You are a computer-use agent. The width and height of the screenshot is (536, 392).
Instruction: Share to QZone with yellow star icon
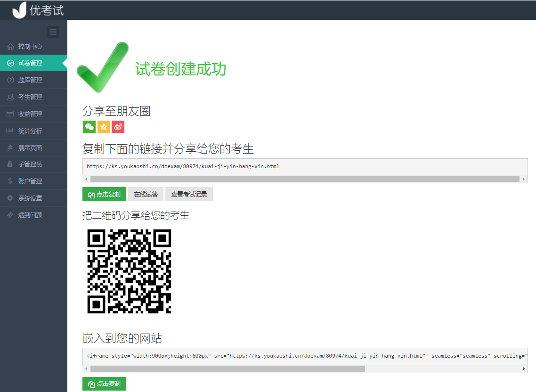click(x=104, y=127)
